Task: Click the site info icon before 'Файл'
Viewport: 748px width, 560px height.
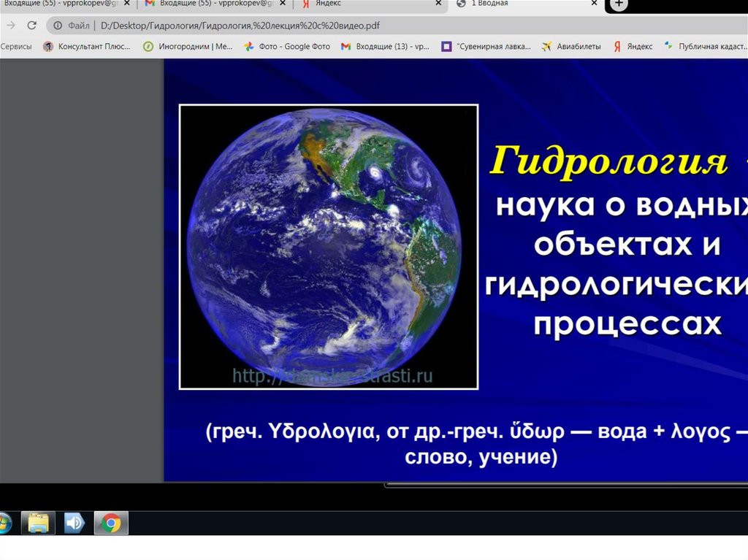Action: pyautogui.click(x=58, y=26)
